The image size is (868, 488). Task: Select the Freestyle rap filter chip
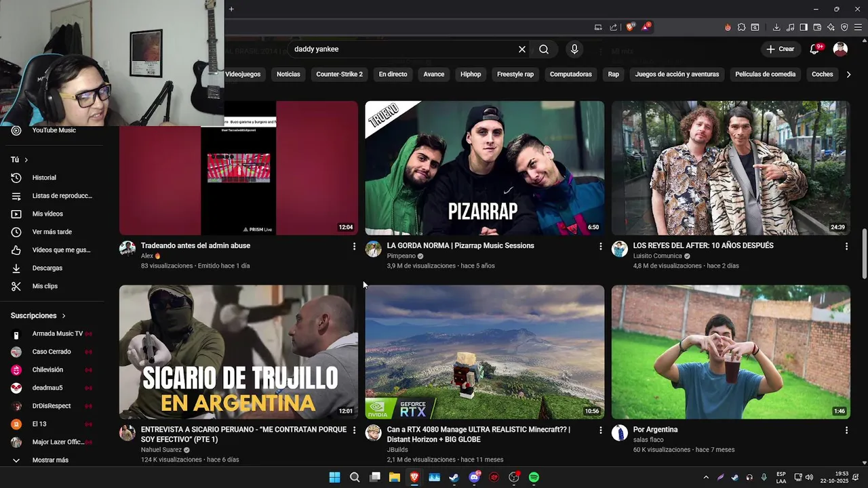[515, 74]
